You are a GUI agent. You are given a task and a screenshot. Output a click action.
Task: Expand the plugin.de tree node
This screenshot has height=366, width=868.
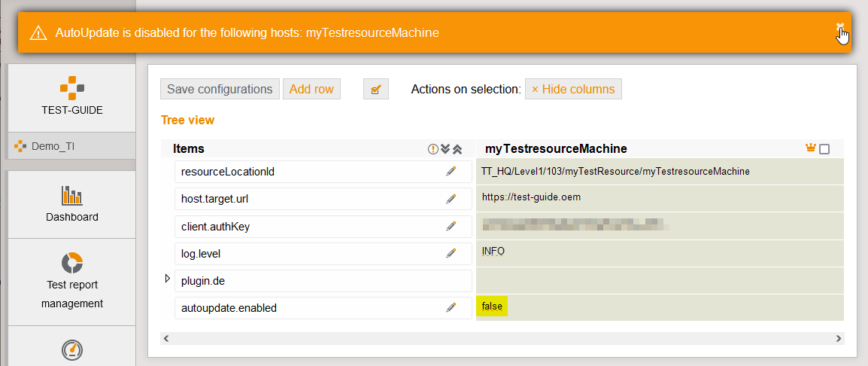coord(168,279)
